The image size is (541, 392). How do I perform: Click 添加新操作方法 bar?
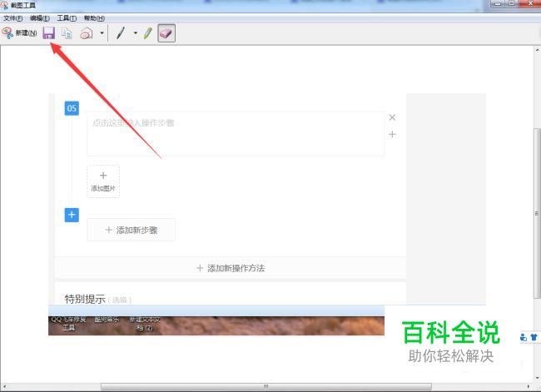tap(230, 268)
